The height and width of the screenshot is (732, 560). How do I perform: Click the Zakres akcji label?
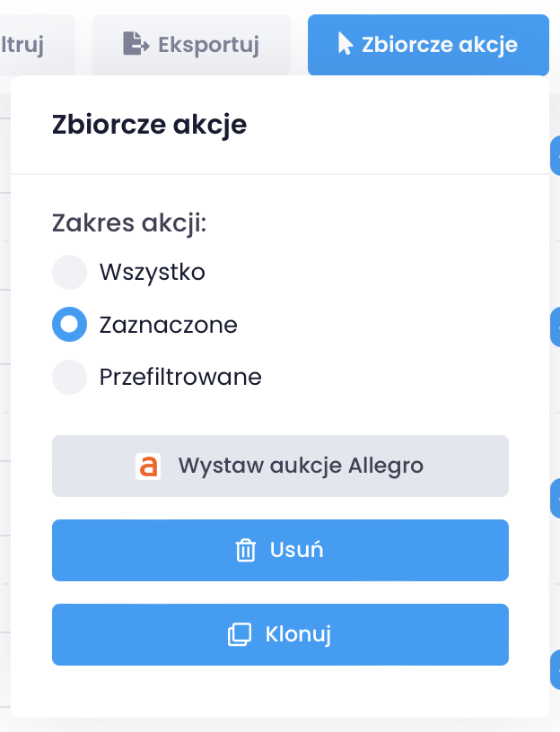point(129,222)
